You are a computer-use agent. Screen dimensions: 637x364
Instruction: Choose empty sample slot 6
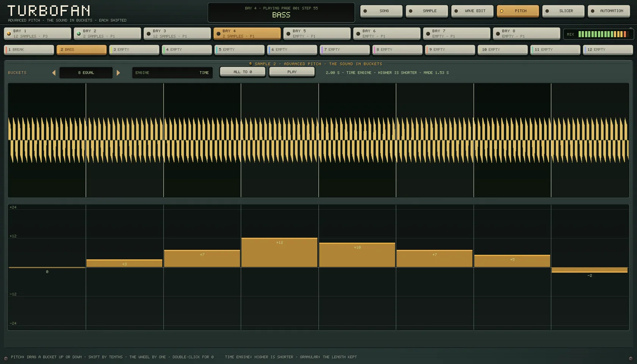click(292, 50)
